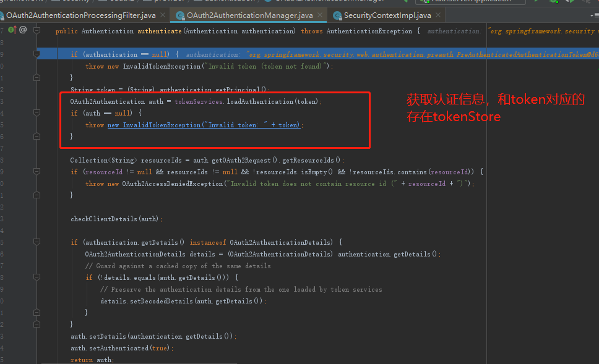
Task: Select the OAuth2AuthenticationManager.java tab
Action: (249, 15)
